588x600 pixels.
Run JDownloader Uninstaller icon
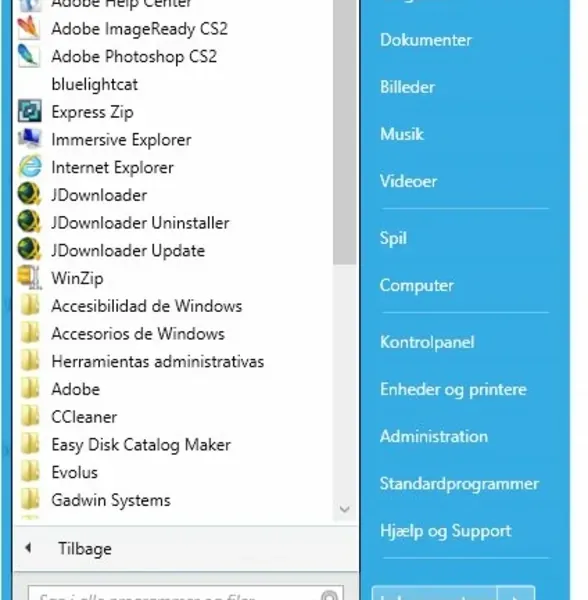[x=29, y=222]
